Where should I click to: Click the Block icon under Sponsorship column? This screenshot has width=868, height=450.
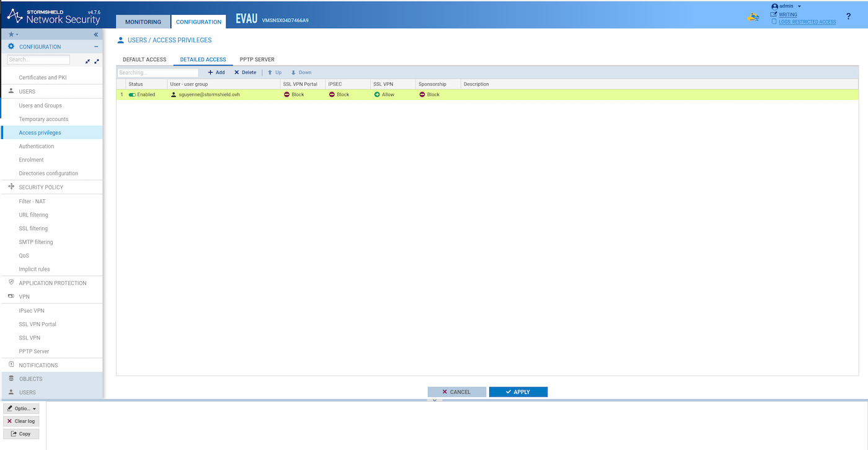[422, 94]
